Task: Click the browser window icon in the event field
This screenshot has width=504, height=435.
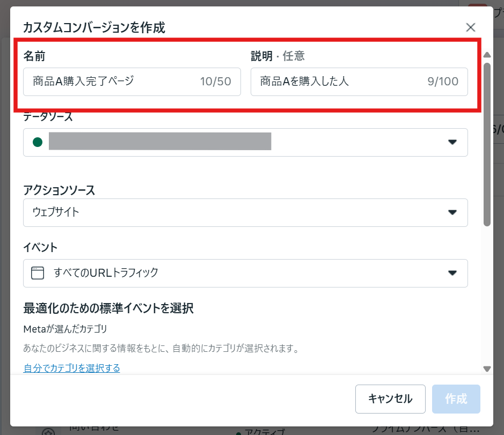Action: pyautogui.click(x=37, y=273)
